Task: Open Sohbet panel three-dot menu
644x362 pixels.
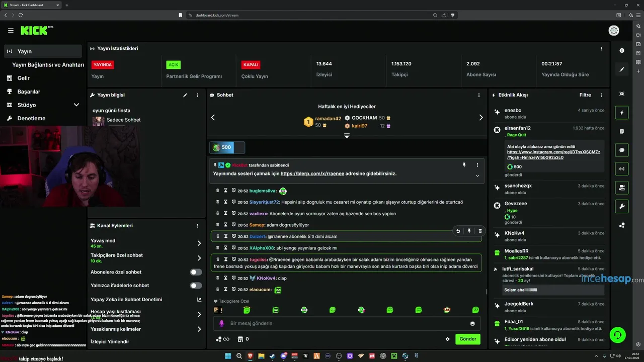Action: point(478,95)
